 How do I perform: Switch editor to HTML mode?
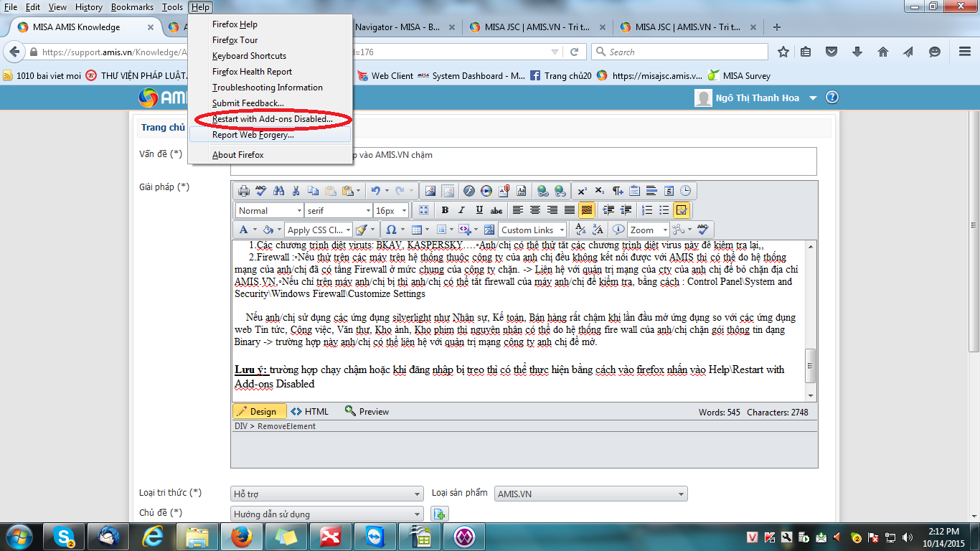310,411
